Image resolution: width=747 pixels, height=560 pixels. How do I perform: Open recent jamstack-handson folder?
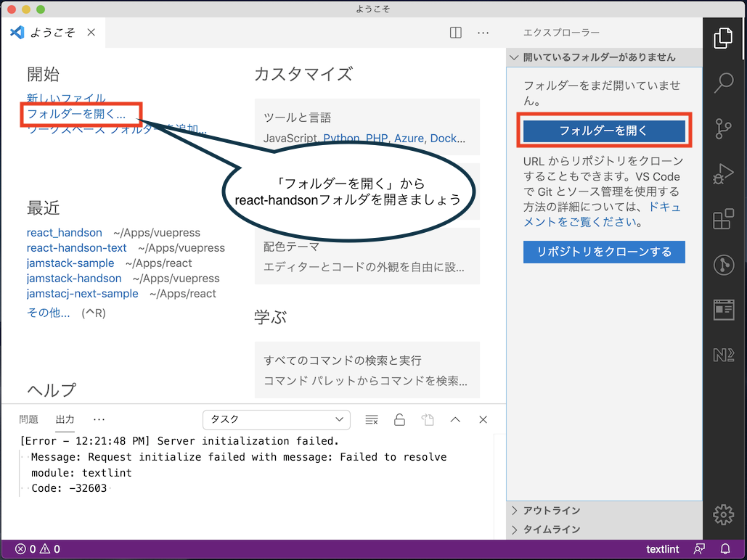tap(74, 278)
